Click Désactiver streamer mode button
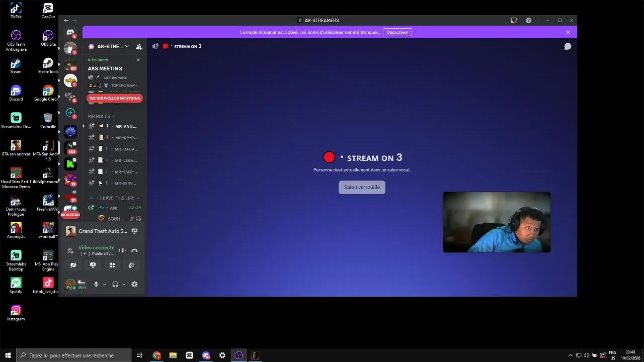The width and height of the screenshot is (644, 362). (x=397, y=32)
